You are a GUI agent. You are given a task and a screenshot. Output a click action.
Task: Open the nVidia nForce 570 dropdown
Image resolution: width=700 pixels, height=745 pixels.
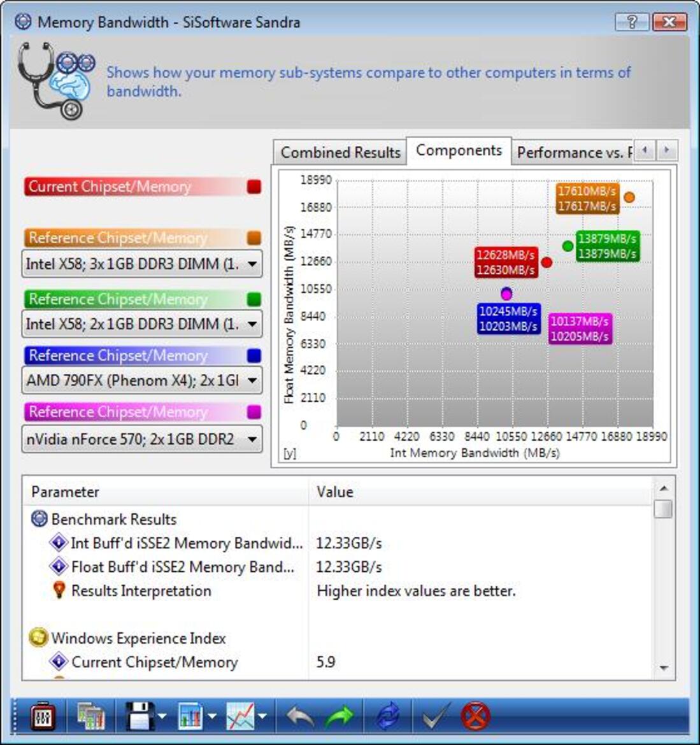141,439
